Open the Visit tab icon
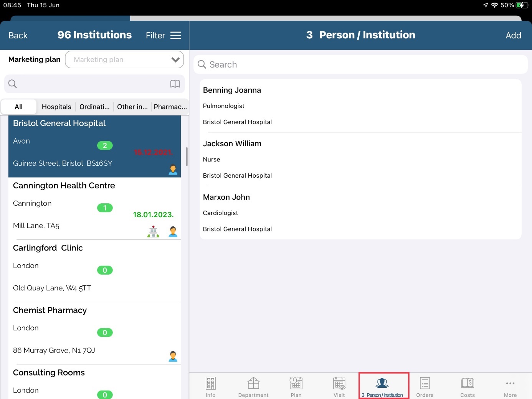532x399 pixels. tap(339, 384)
